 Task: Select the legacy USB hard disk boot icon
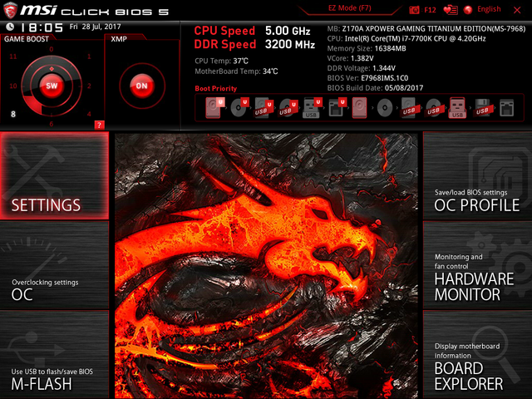point(409,108)
